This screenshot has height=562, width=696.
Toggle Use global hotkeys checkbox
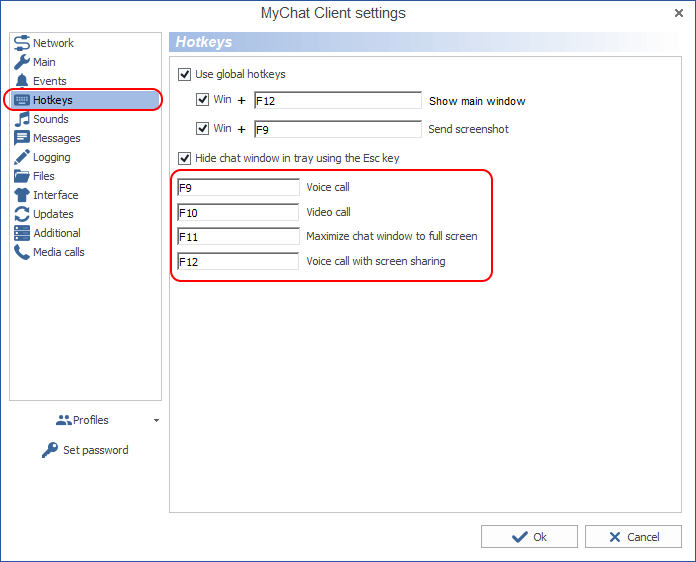coord(184,74)
